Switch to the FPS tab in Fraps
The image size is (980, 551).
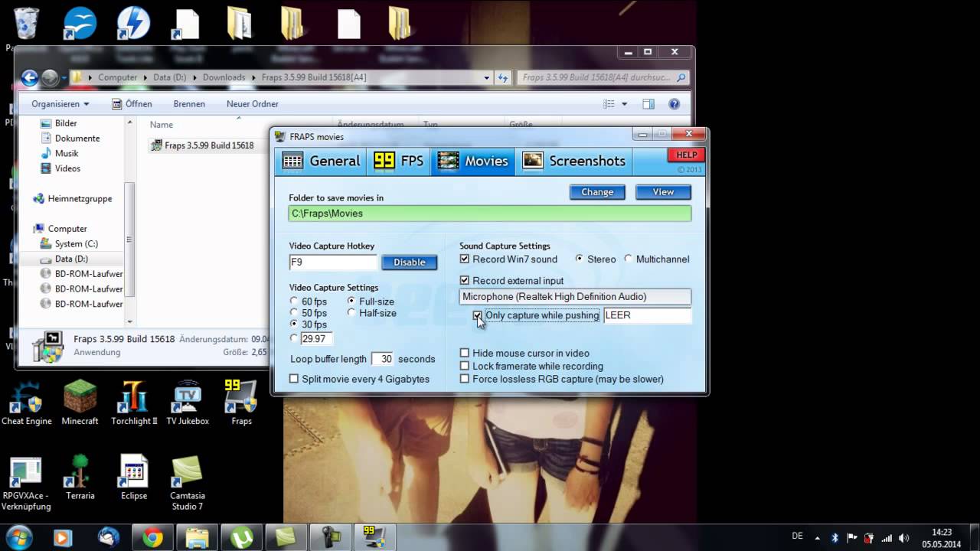pyautogui.click(x=398, y=161)
